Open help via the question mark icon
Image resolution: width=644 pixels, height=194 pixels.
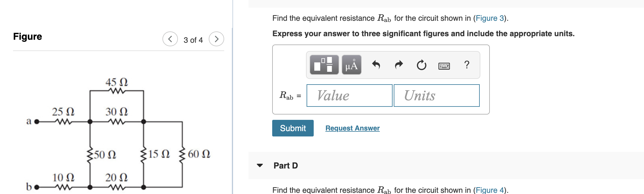467,65
